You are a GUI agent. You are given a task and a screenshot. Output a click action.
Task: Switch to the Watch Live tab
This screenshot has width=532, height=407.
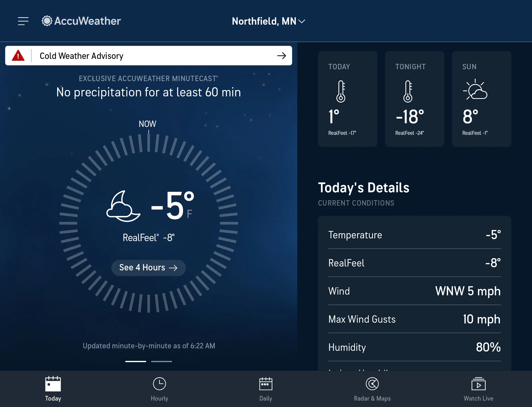[479, 389]
